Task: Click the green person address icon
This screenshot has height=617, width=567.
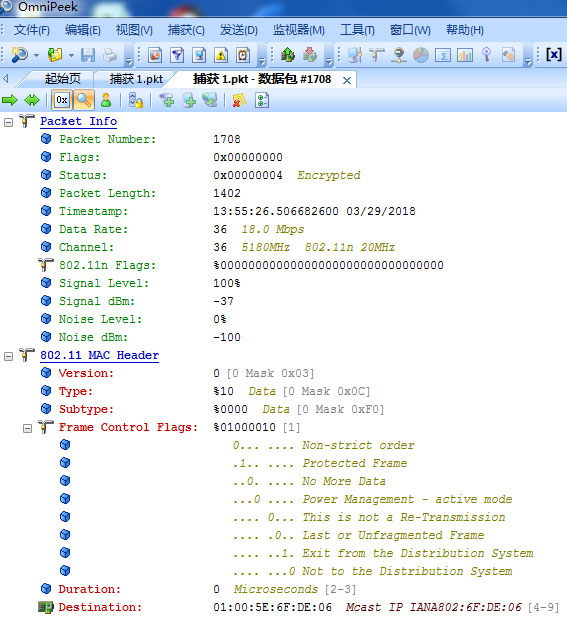Action: (106, 100)
